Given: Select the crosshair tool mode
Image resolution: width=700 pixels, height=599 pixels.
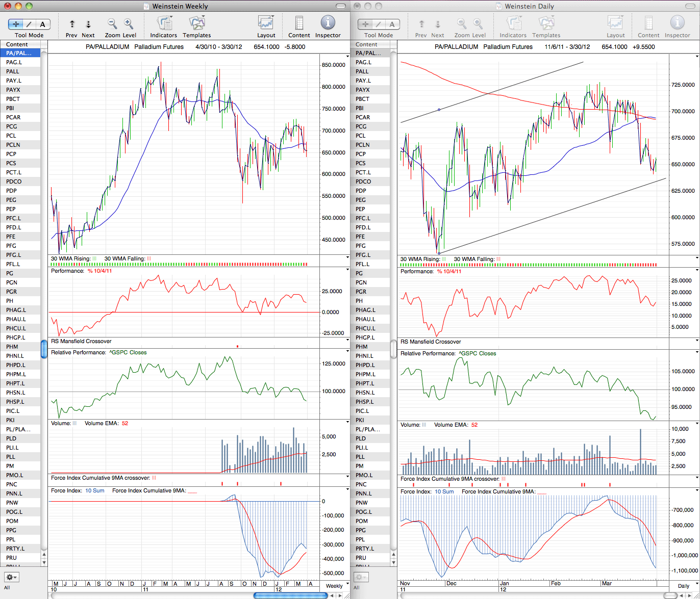Looking at the screenshot, I should tap(15, 24).
